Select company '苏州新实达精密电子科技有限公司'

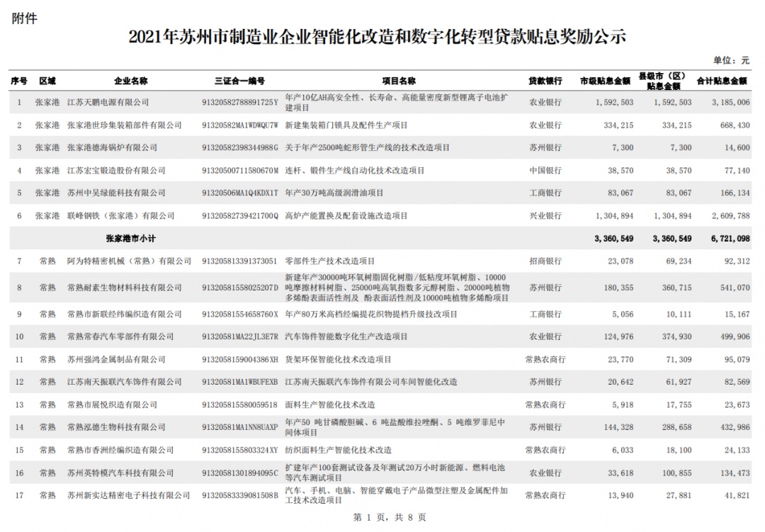coord(129,495)
